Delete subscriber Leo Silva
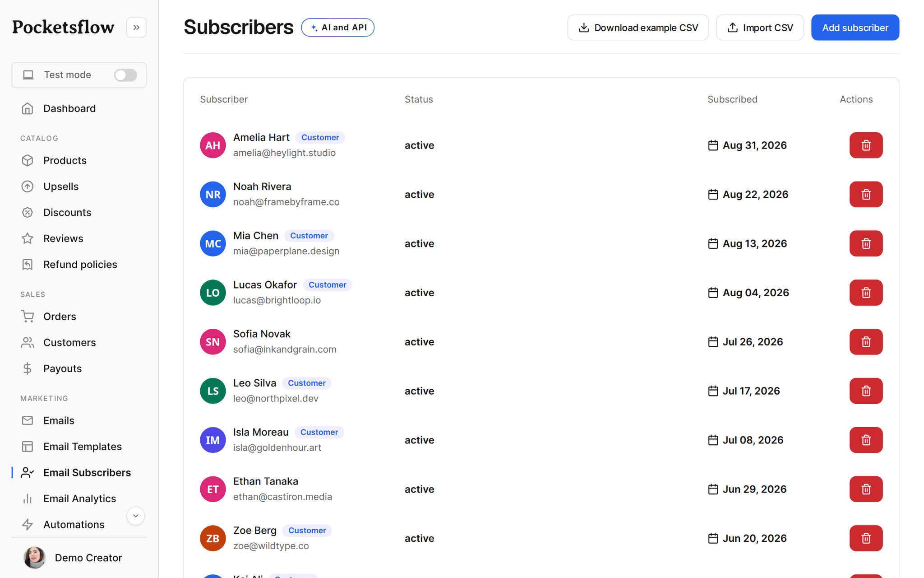Viewport: 924px width, 578px height. click(866, 391)
